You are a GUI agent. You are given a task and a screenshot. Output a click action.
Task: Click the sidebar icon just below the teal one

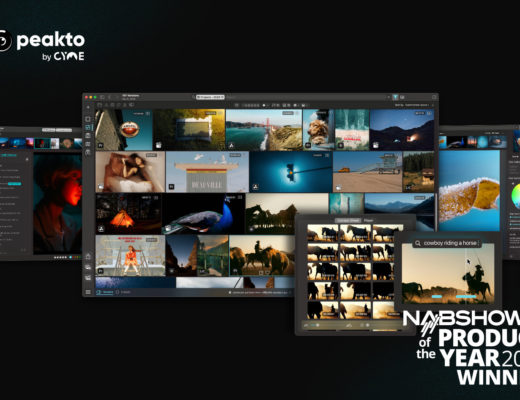(88, 136)
